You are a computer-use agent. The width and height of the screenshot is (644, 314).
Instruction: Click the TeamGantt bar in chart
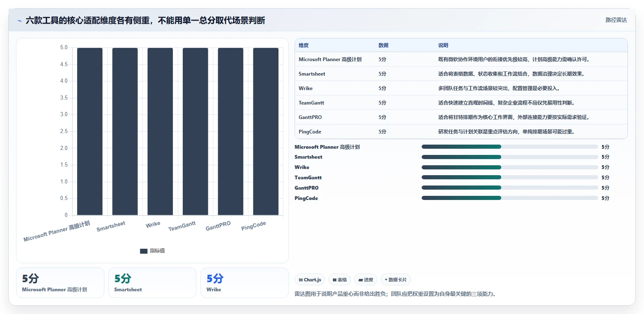196,131
